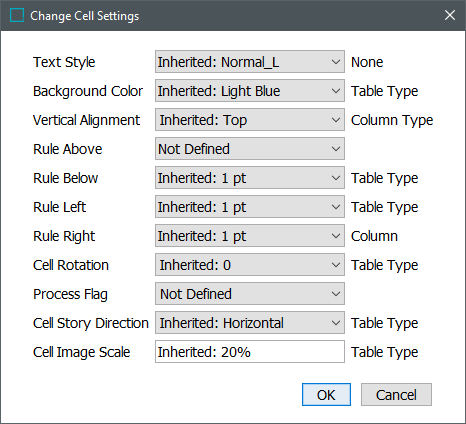466x424 pixels.
Task: Open the Rule Below dropdown
Action: 250,178
